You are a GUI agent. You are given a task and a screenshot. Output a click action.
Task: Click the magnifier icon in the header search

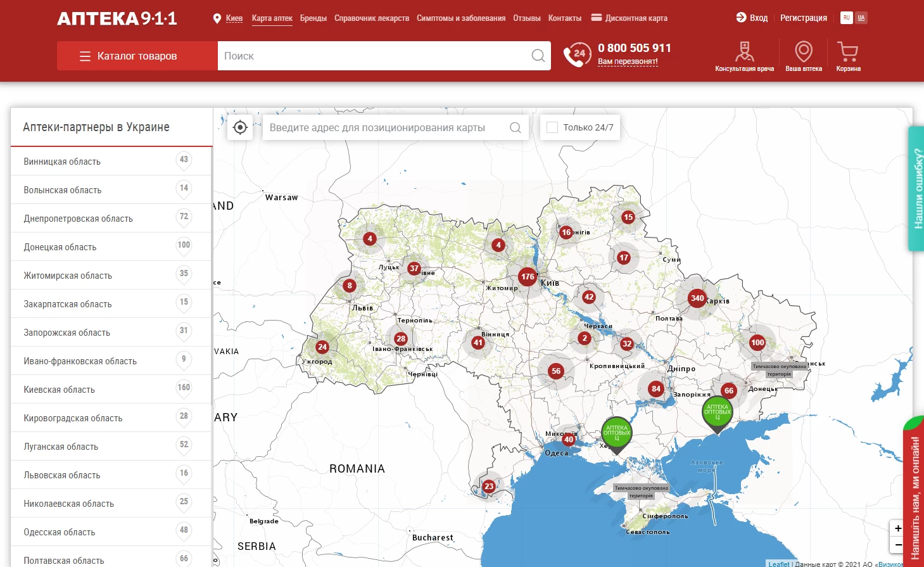pos(538,56)
